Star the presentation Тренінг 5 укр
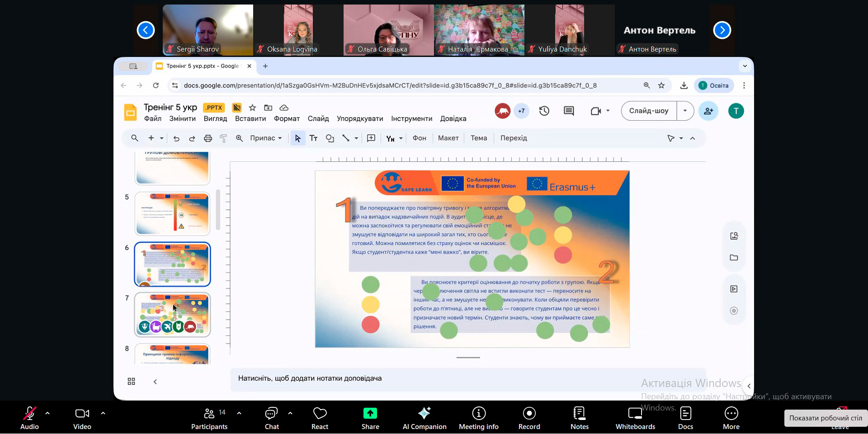This screenshot has height=434, width=868. tap(252, 108)
